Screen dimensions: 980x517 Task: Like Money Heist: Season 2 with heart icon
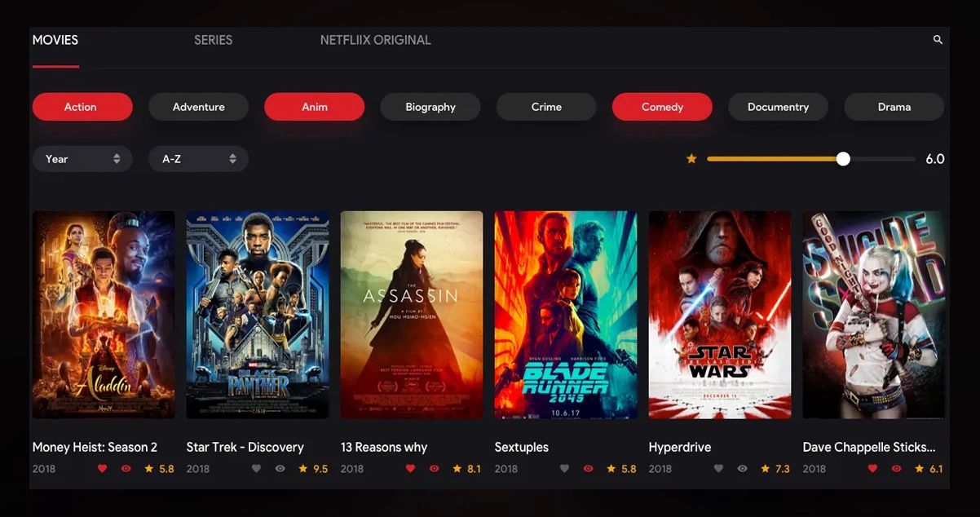(102, 469)
